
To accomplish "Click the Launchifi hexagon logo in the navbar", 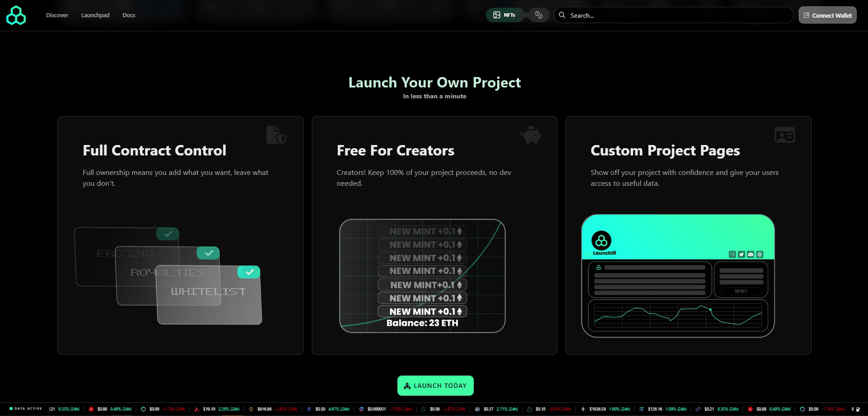I will pyautogui.click(x=16, y=15).
